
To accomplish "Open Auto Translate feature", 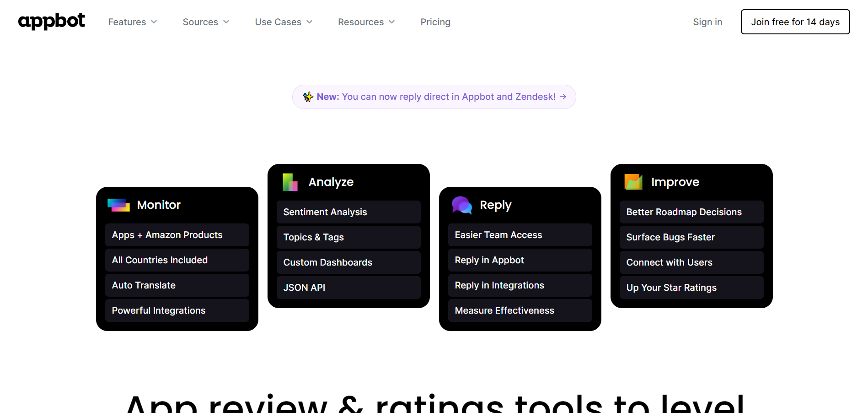I will click(x=177, y=285).
